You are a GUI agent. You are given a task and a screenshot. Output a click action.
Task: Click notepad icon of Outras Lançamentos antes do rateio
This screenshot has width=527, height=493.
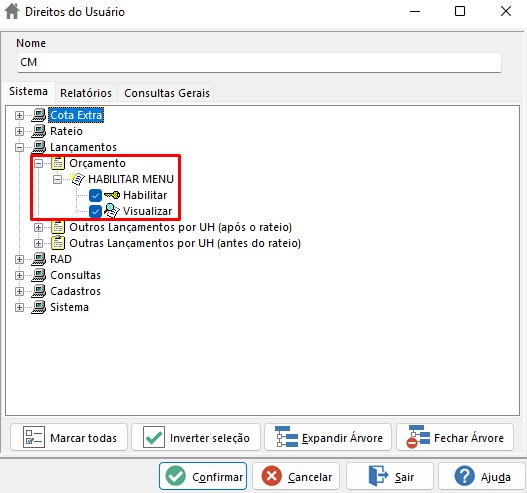(58, 243)
